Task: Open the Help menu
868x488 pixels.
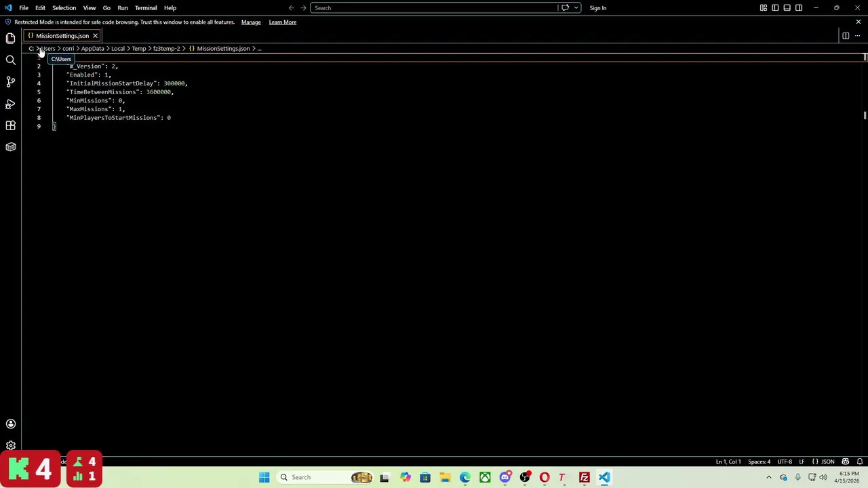Action: [170, 7]
